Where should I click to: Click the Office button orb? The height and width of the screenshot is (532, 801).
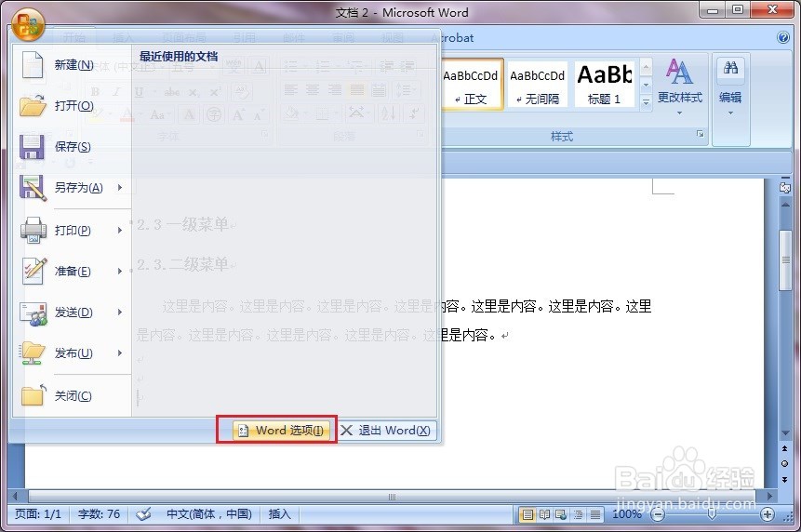point(28,24)
